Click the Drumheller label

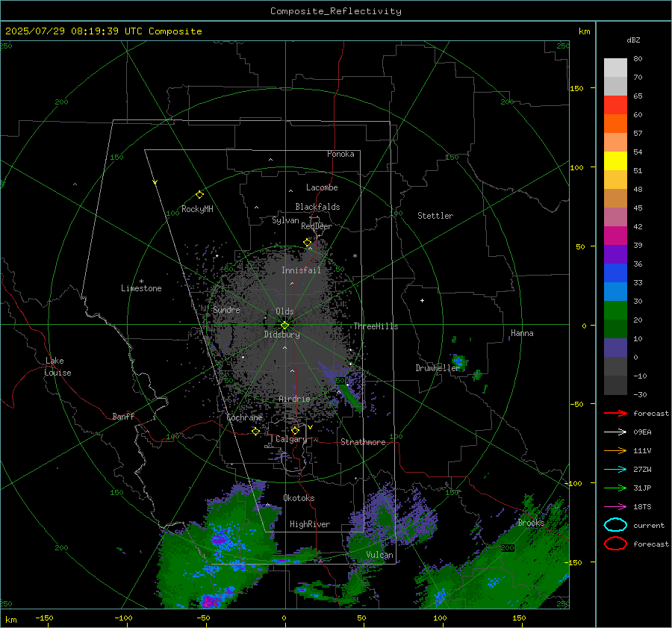click(x=438, y=368)
